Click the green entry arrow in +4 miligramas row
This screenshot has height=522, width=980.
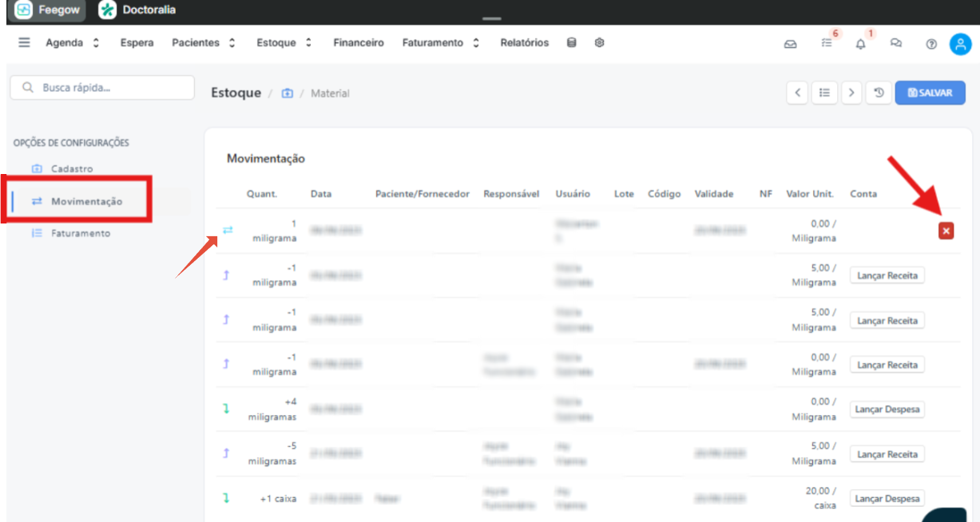click(226, 409)
